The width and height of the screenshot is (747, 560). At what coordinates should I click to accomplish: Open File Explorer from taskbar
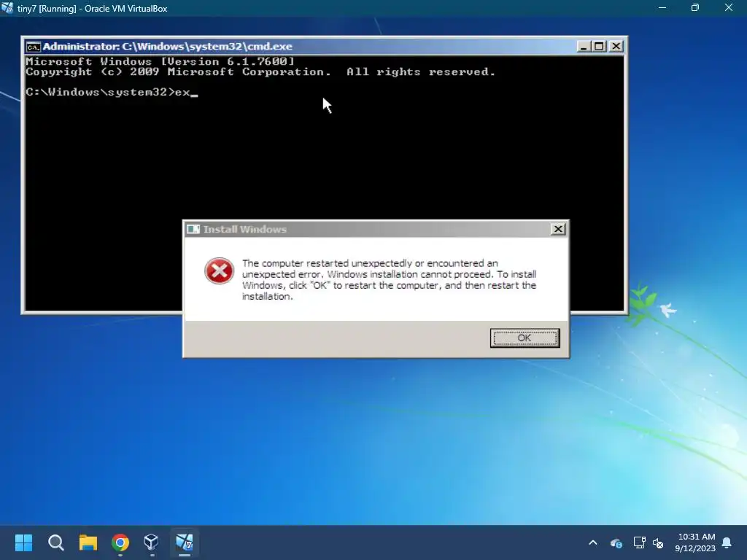88,542
